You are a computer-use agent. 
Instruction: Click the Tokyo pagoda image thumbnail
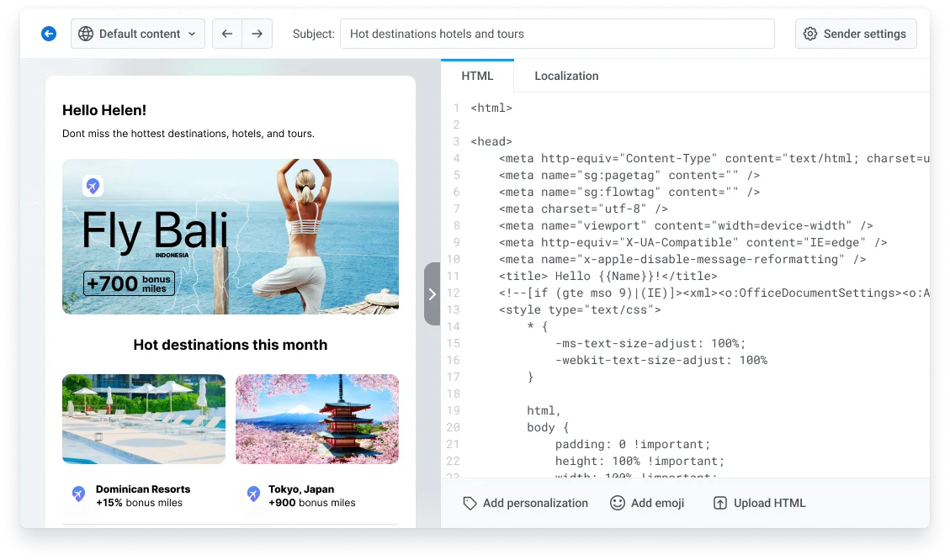[x=317, y=419]
